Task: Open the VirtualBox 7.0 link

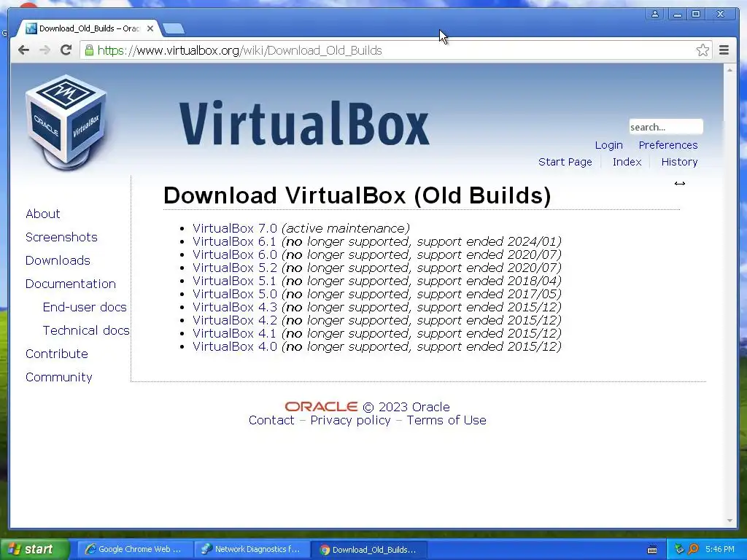Action: point(235,228)
